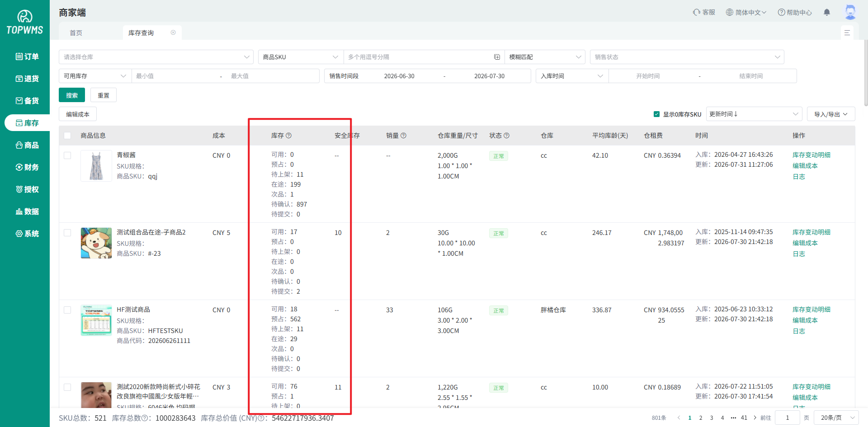This screenshot has height=427, width=868.
Task: Toggle the select-all header checkbox
Action: tap(67, 136)
